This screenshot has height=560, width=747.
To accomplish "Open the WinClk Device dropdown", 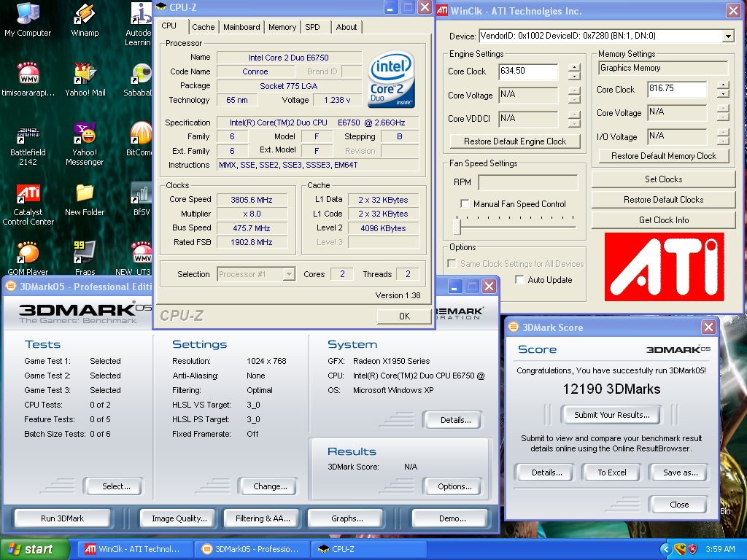I will (x=728, y=36).
